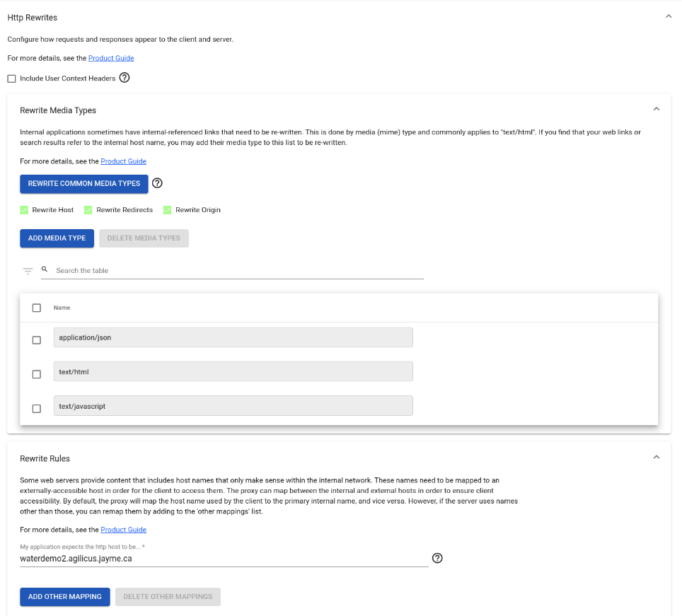Collapse the Rewrite Media Types panel
This screenshot has width=682, height=616.
(656, 110)
